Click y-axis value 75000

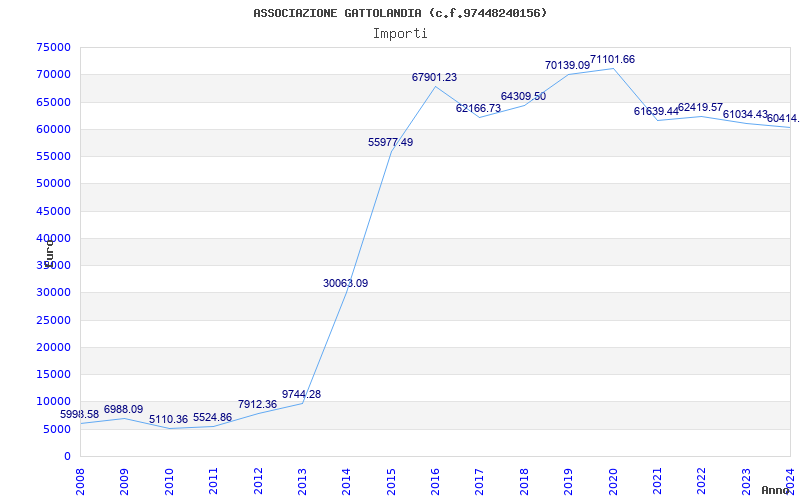(x=54, y=47)
